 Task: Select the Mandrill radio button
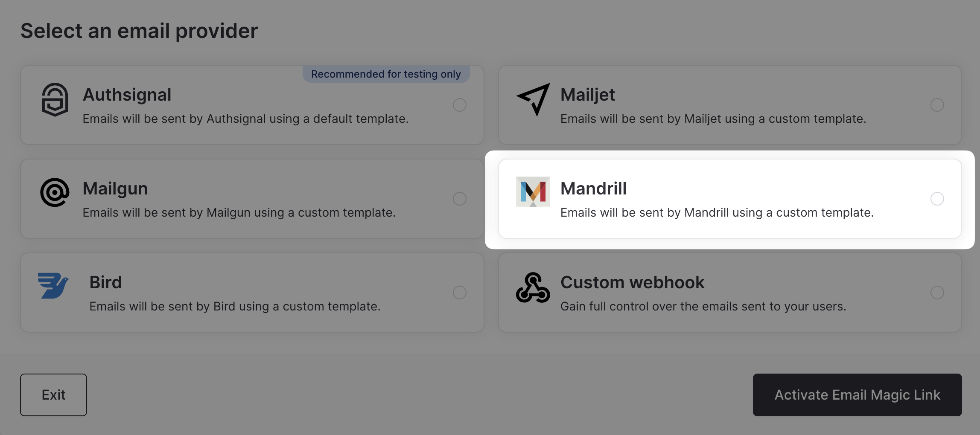pos(937,198)
